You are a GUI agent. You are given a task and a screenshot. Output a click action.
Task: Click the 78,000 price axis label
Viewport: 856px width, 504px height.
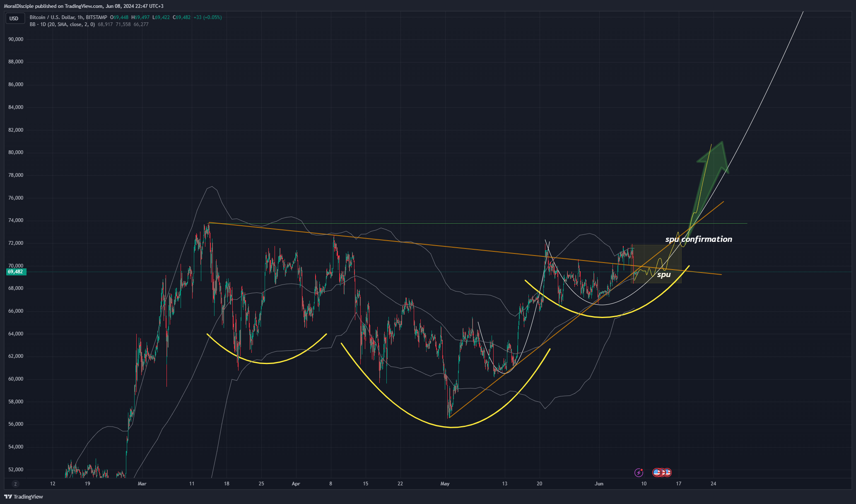[x=16, y=175]
